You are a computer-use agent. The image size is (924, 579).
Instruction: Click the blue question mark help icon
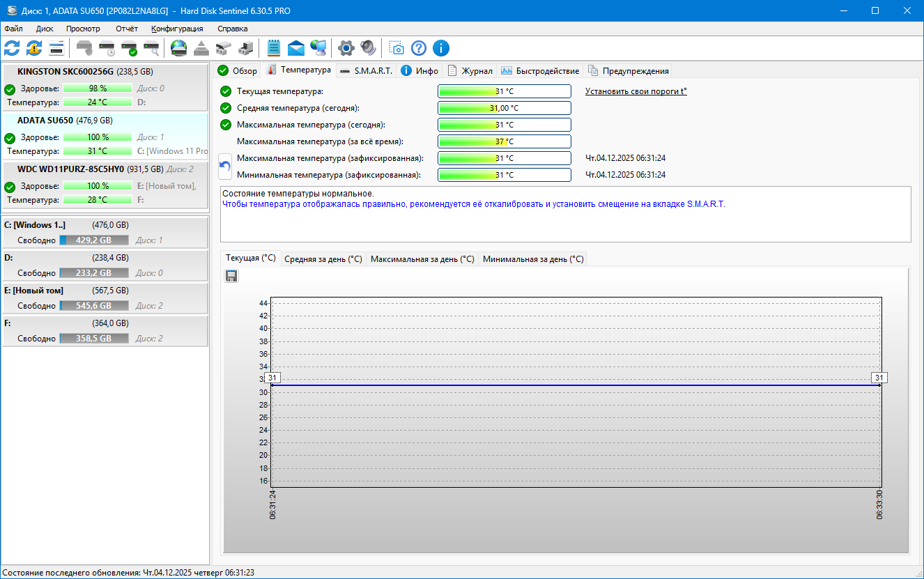coord(418,48)
